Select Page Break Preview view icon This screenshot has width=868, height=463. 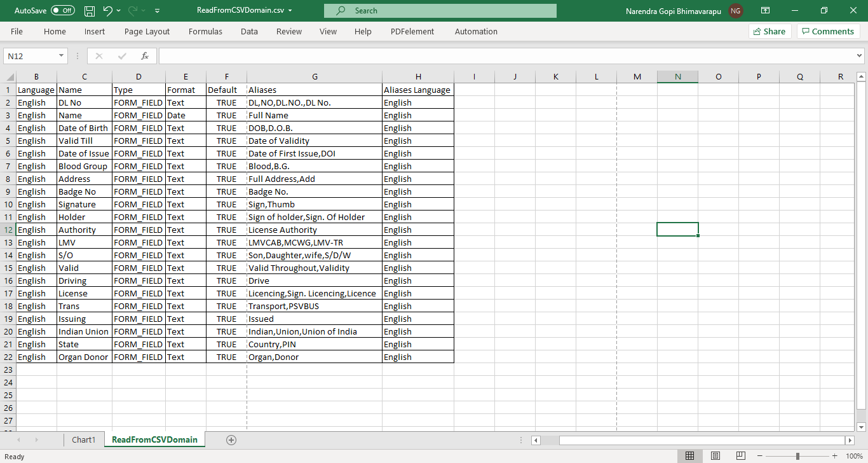[741, 456]
